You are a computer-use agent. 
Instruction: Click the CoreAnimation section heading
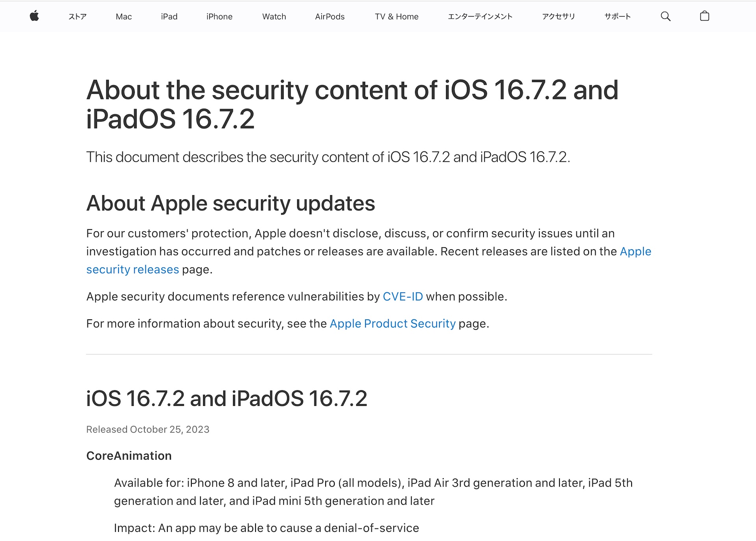coord(129,456)
